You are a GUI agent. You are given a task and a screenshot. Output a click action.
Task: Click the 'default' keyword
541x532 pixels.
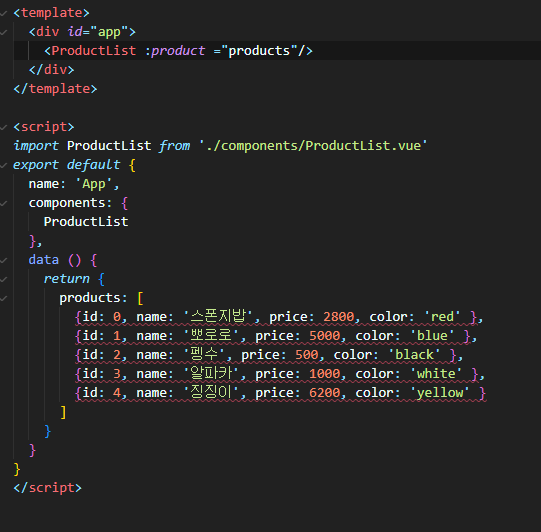tap(94, 165)
